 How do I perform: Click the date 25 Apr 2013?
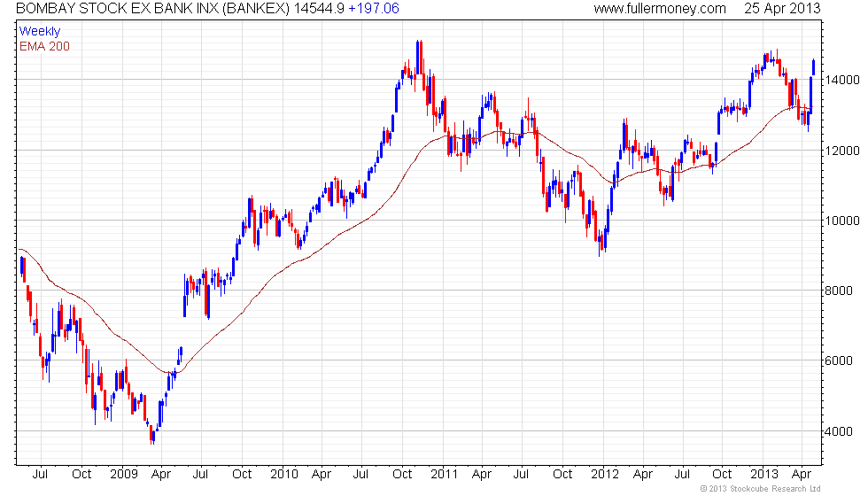click(782, 8)
